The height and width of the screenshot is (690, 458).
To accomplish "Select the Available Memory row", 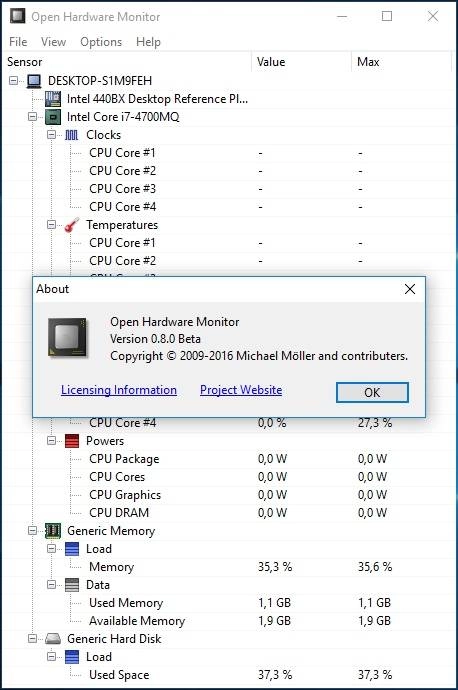I will [x=229, y=621].
